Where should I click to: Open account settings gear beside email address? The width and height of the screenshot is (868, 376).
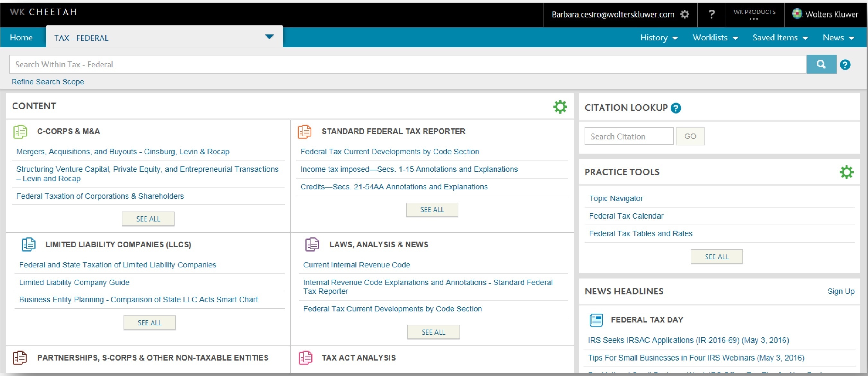pos(685,14)
